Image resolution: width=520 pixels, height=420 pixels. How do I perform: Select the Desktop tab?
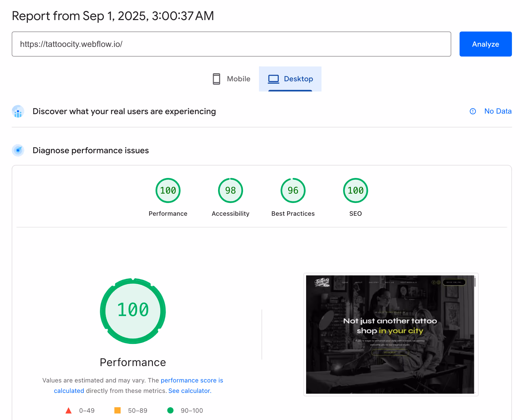click(290, 79)
